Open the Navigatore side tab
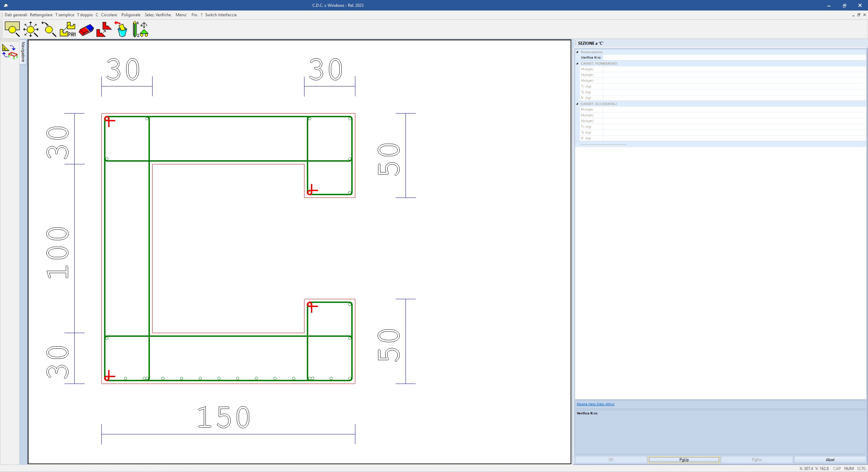This screenshot has height=472, width=868. tap(23, 52)
